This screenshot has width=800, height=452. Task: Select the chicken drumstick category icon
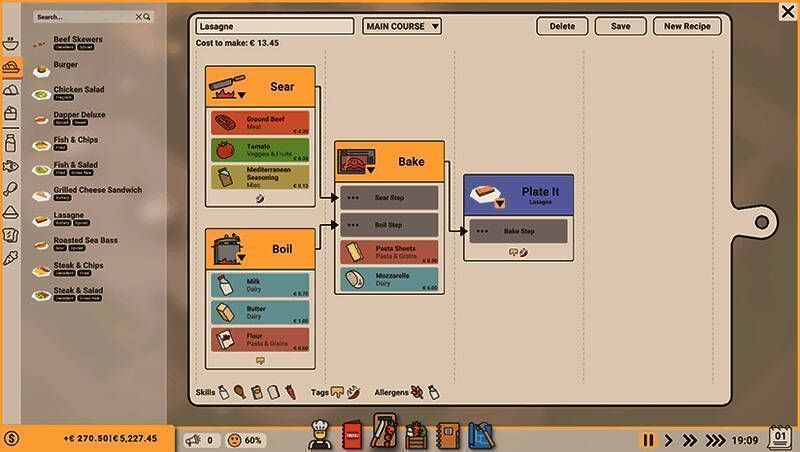click(x=10, y=188)
